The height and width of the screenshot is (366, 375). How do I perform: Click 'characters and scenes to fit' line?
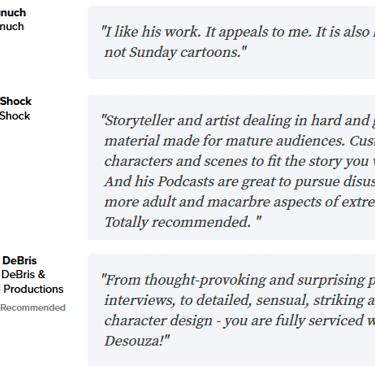click(239, 161)
